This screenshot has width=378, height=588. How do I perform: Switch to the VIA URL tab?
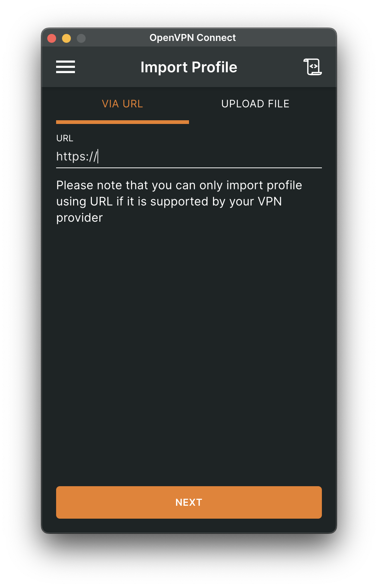click(123, 104)
